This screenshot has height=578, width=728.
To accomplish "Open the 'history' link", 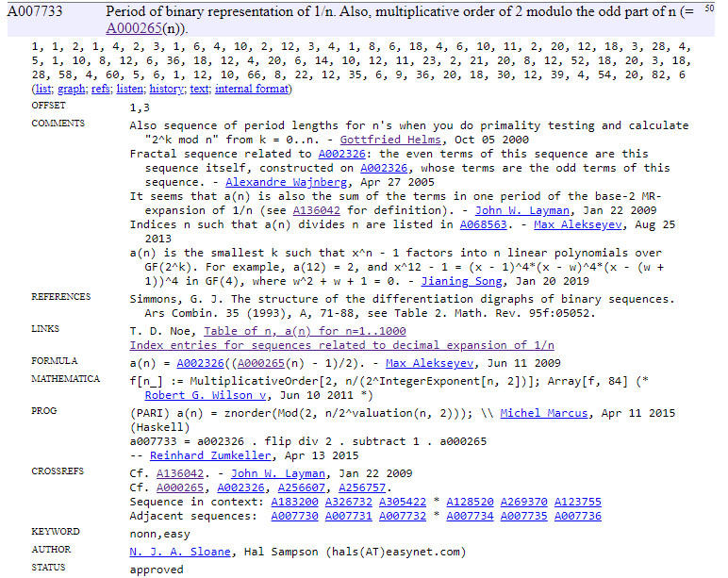I will [166, 89].
